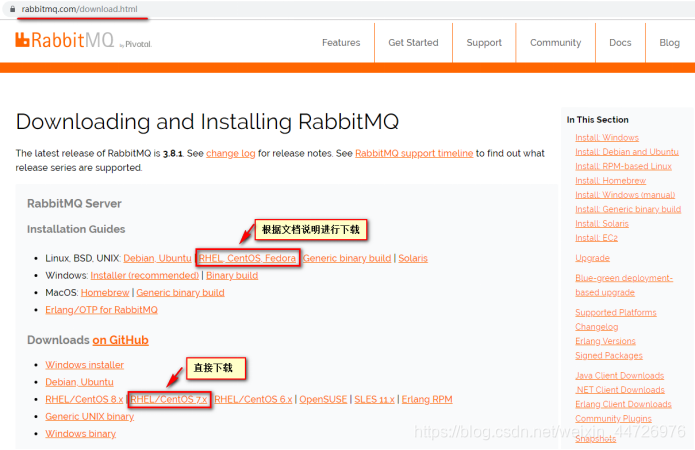Download the Debian, Ubuntu package
The width and height of the screenshot is (695, 450).
pos(79,382)
